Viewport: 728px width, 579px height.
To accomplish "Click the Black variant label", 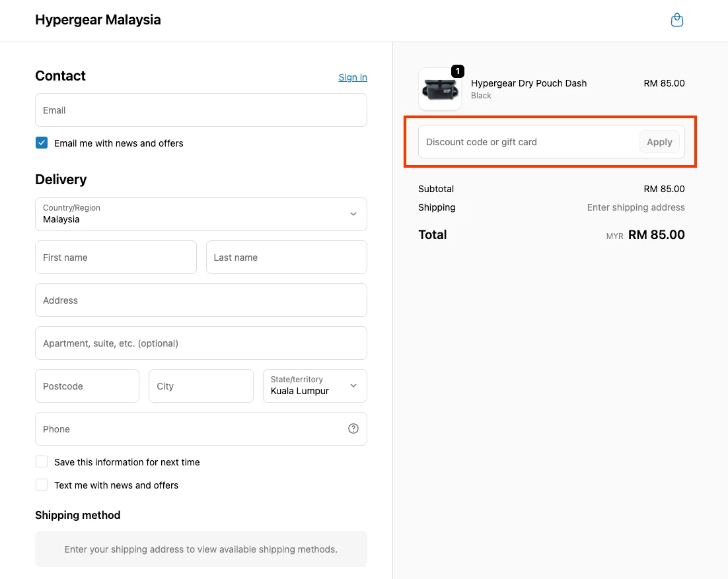I will point(481,96).
